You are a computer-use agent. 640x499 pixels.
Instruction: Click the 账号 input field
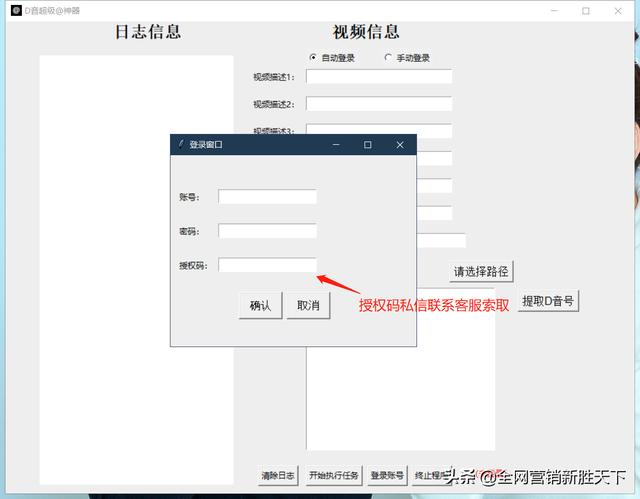coord(267,197)
